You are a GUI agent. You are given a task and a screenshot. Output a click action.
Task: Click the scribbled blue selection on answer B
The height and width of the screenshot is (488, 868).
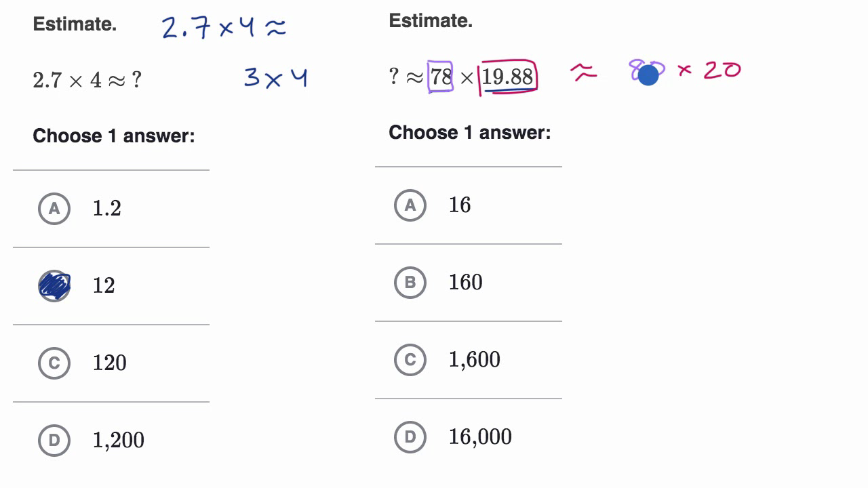[x=54, y=285]
